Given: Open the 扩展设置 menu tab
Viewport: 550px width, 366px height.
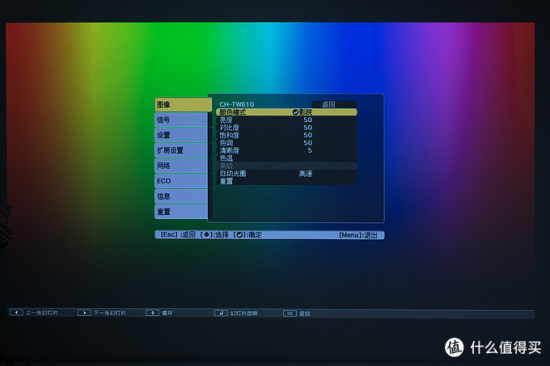Looking at the screenshot, I should [x=181, y=150].
